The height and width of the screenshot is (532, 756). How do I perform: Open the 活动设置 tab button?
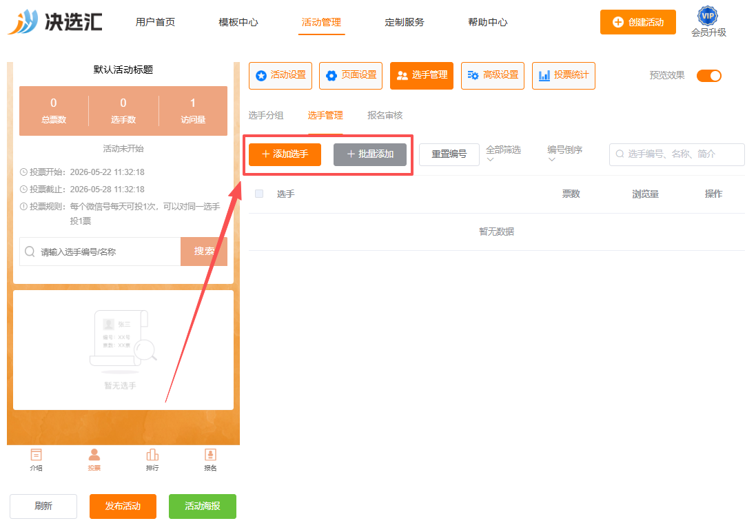[x=280, y=76]
